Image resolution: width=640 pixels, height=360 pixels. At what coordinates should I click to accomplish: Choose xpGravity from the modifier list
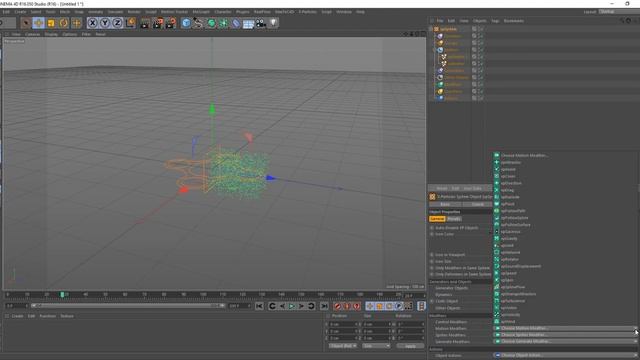tap(509, 239)
